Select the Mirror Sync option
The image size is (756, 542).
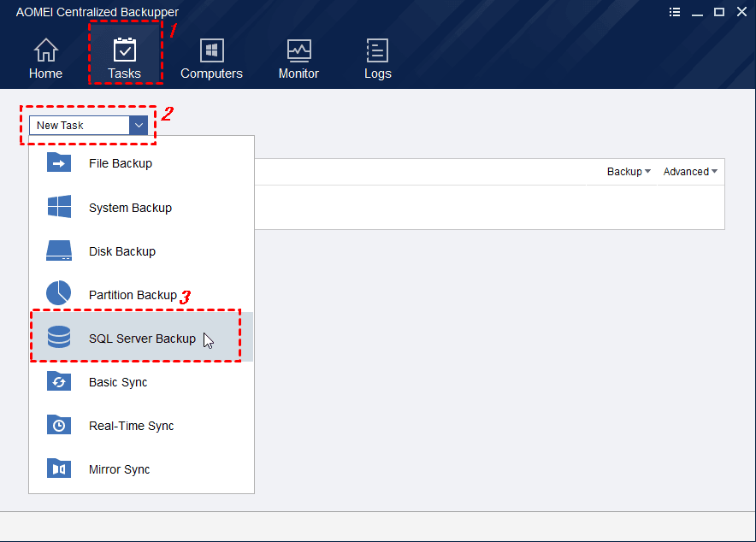(x=141, y=469)
